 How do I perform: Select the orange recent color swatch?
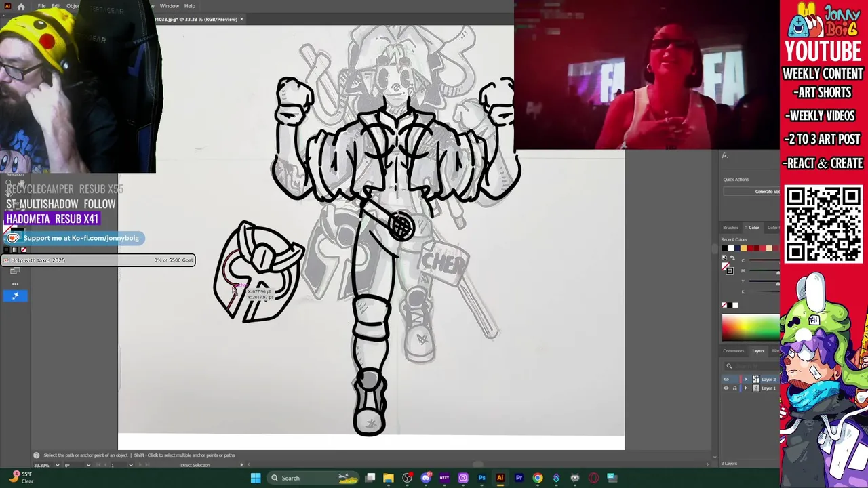[744, 248]
